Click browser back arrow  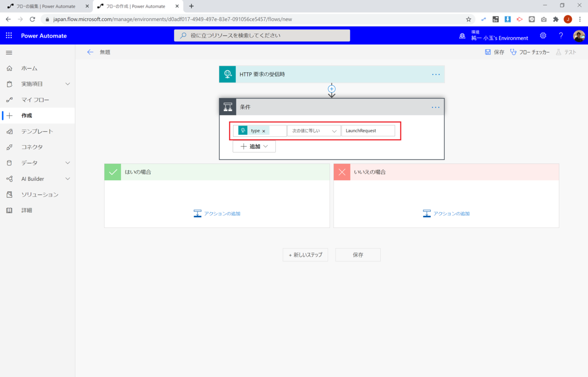pos(8,19)
